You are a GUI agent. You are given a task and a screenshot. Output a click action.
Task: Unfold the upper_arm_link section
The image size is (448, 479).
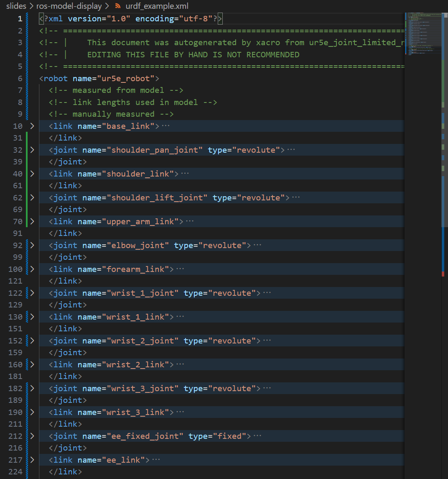(x=32, y=221)
